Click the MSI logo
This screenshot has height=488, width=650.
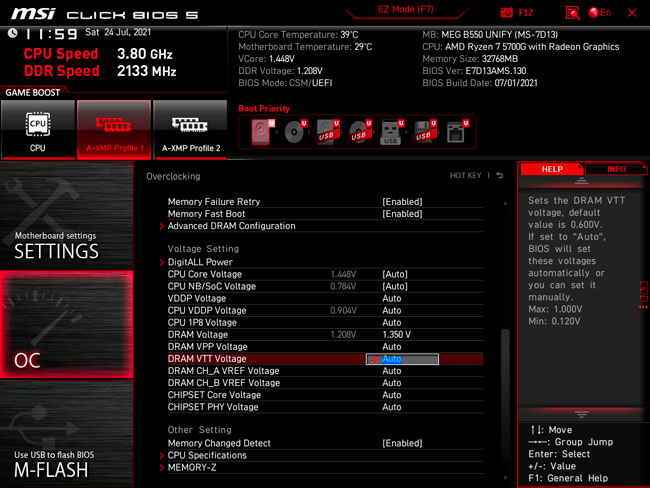tap(33, 14)
